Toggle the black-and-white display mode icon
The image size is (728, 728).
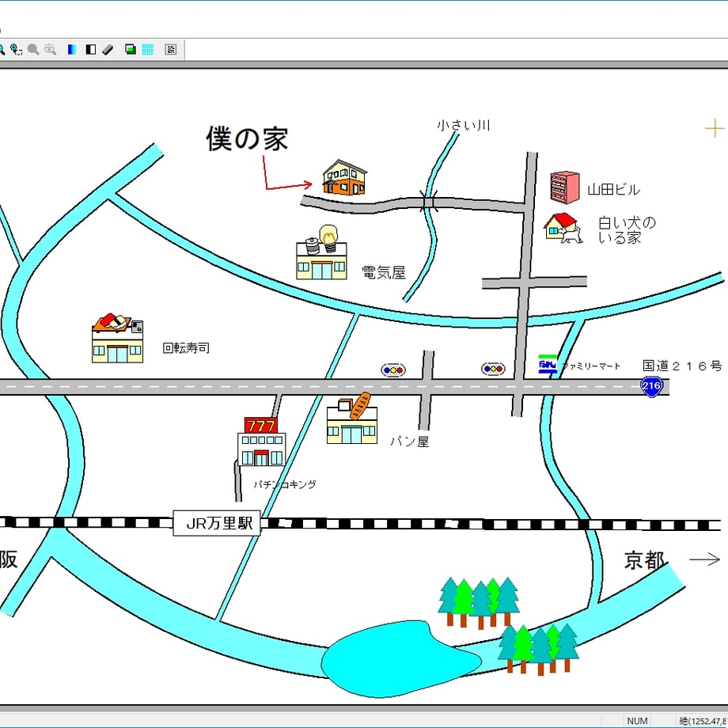(x=90, y=50)
